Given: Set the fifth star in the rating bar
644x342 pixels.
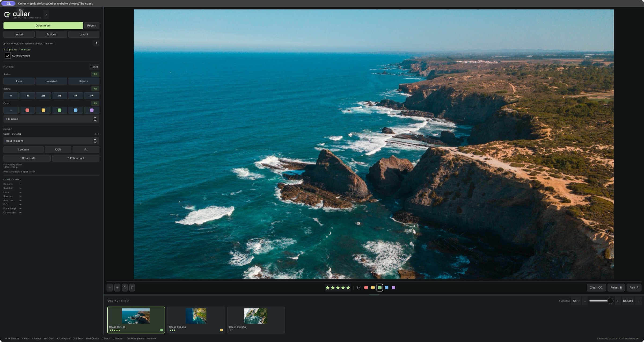Looking at the screenshot, I should 348,288.
